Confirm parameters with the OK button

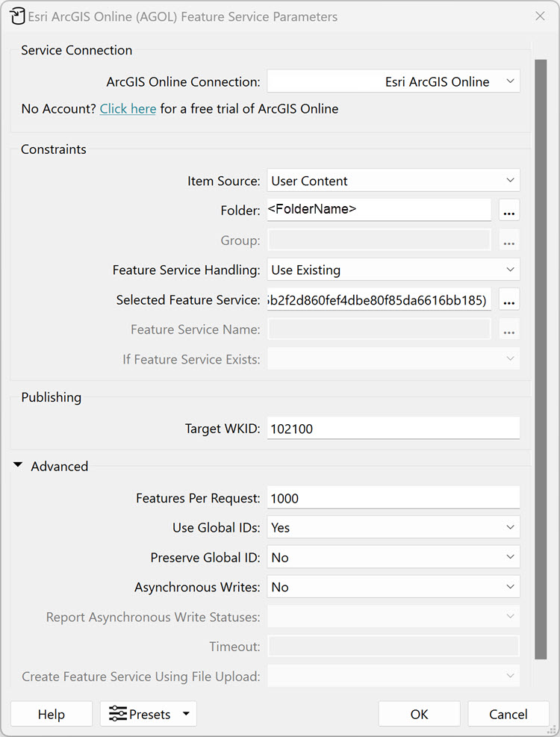click(419, 714)
